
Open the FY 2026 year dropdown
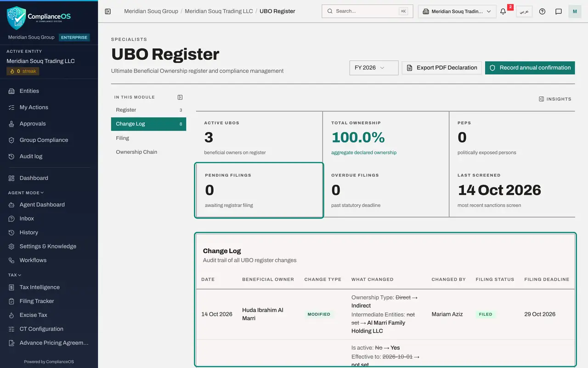(x=373, y=68)
